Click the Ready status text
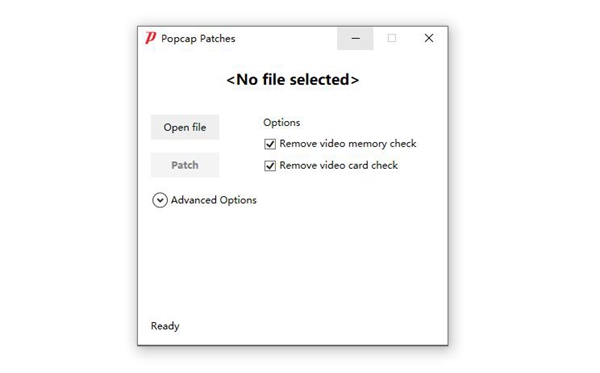 tap(165, 326)
